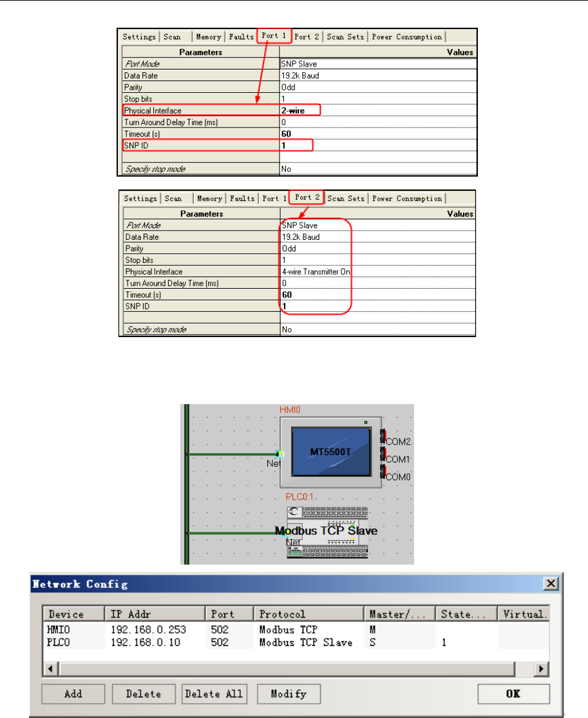Select Port 1 tab in lower panel
The width and height of the screenshot is (588, 718).
pyautogui.click(x=274, y=199)
